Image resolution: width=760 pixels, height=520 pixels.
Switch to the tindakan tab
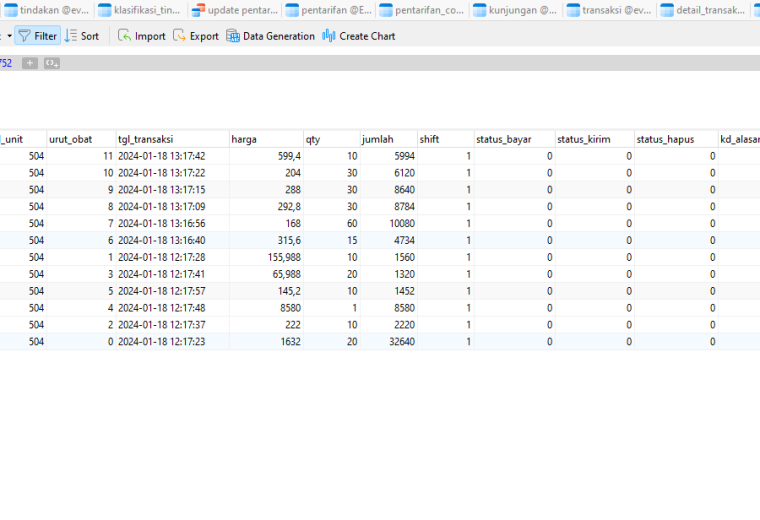(x=47, y=10)
